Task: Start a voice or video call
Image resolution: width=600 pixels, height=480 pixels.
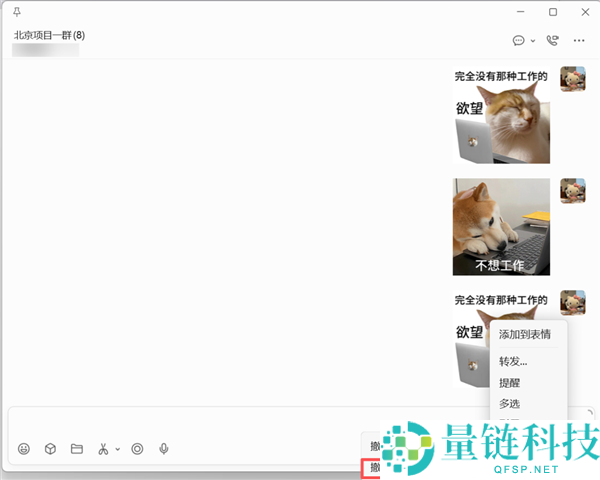Action: tap(552, 40)
